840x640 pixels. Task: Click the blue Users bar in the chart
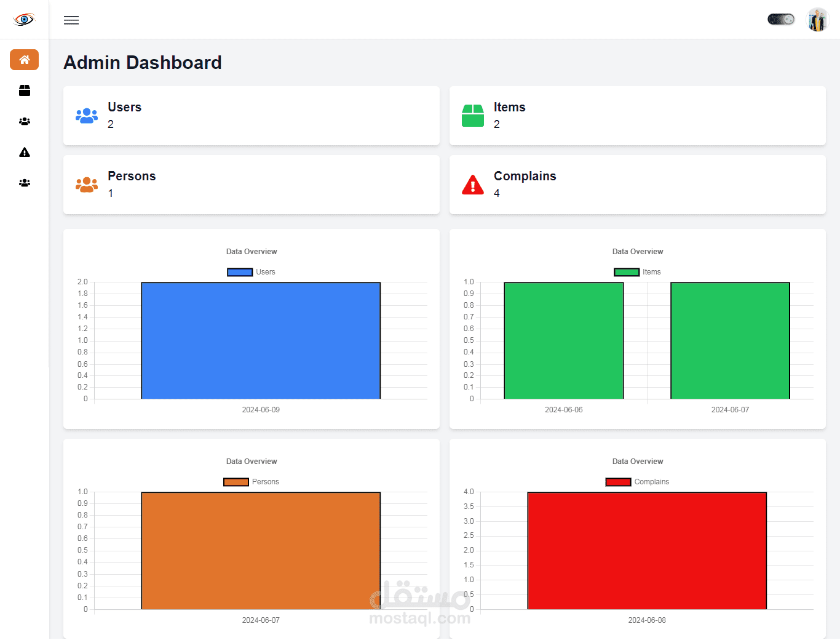[x=261, y=340]
